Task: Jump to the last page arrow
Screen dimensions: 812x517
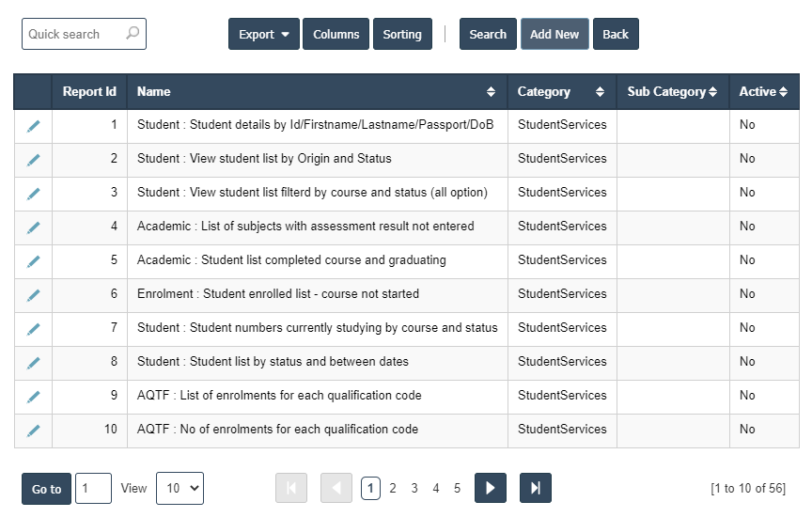Action: coord(535,488)
